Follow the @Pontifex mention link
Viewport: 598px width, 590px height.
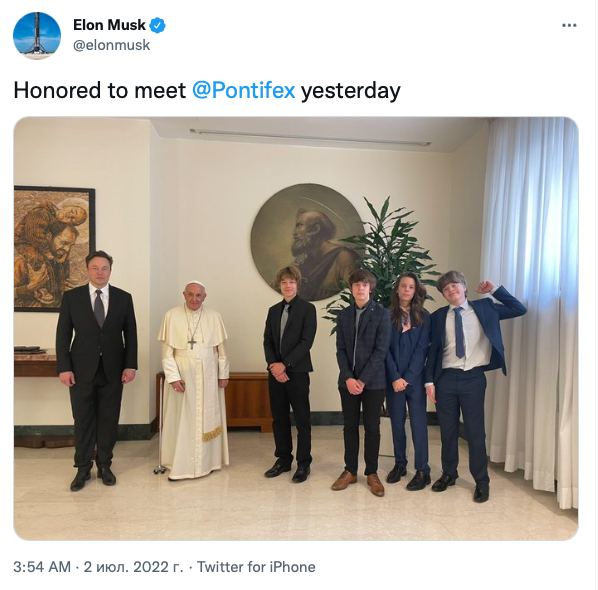tap(244, 90)
